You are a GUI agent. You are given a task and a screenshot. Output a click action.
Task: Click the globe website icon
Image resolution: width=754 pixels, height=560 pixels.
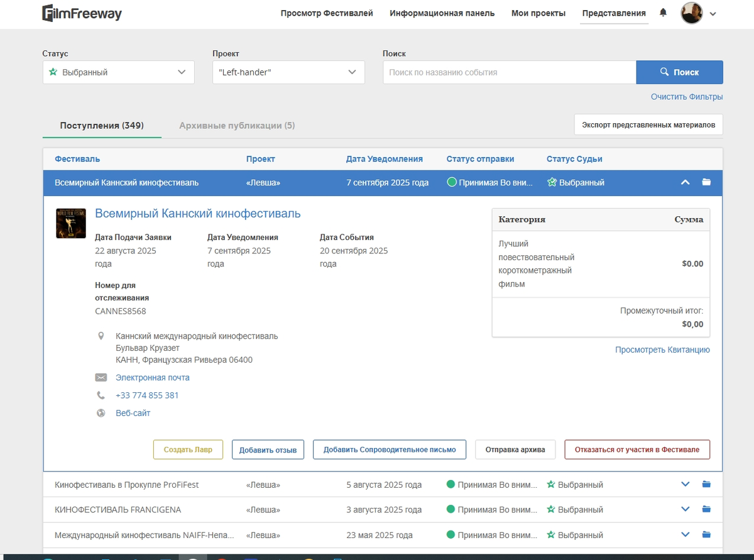tap(101, 413)
